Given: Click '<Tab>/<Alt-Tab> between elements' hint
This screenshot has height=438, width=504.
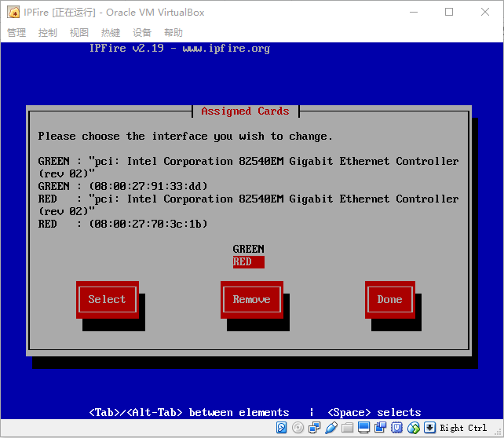Looking at the screenshot, I should click(189, 412).
